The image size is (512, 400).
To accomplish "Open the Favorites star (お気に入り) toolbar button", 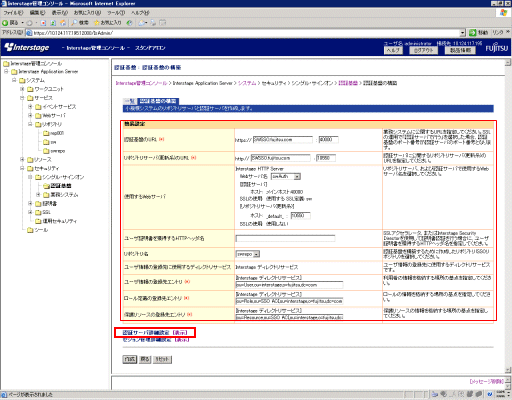I will click(x=108, y=23).
